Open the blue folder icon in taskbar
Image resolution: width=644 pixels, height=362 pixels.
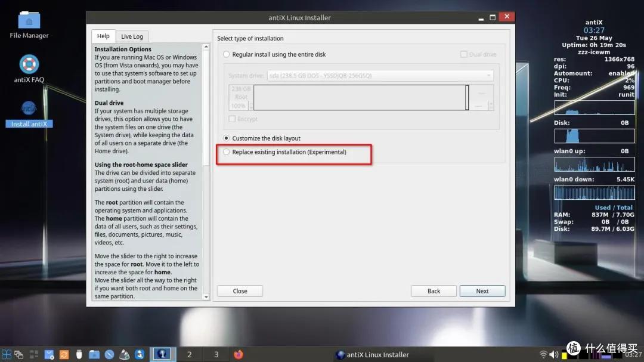pos(94,354)
